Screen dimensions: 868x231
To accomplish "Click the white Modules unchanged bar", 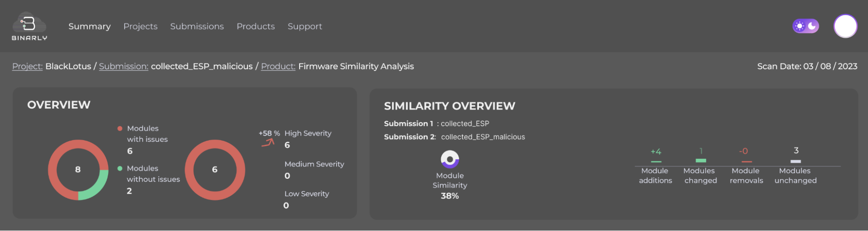I will pos(795,161).
